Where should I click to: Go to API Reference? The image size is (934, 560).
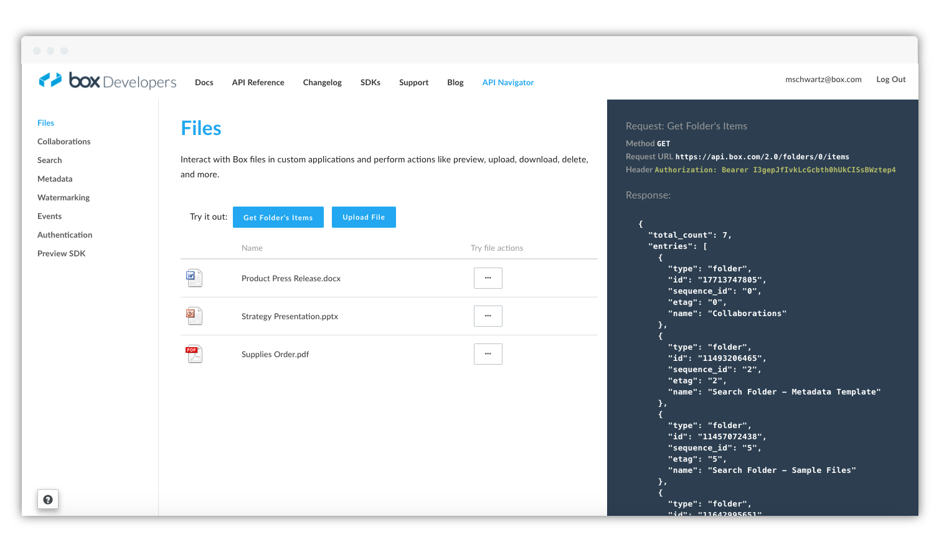click(258, 82)
